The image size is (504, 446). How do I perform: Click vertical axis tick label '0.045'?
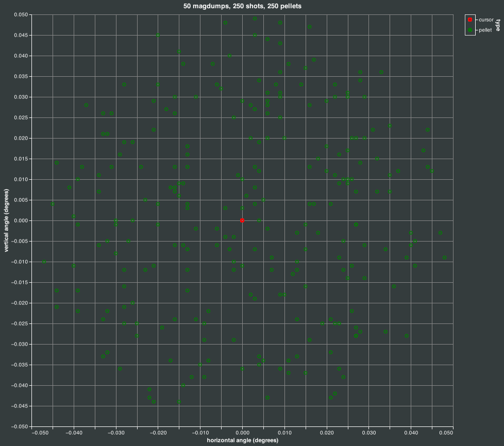click(21, 36)
